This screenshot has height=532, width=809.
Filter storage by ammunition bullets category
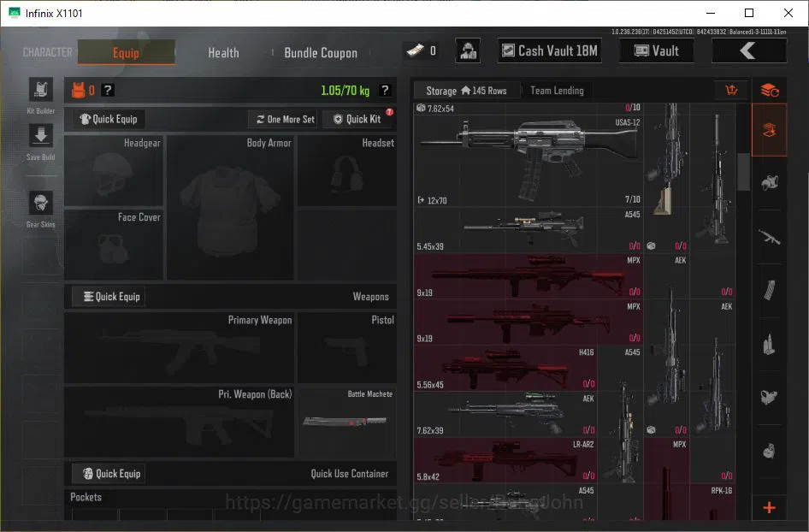(770, 344)
